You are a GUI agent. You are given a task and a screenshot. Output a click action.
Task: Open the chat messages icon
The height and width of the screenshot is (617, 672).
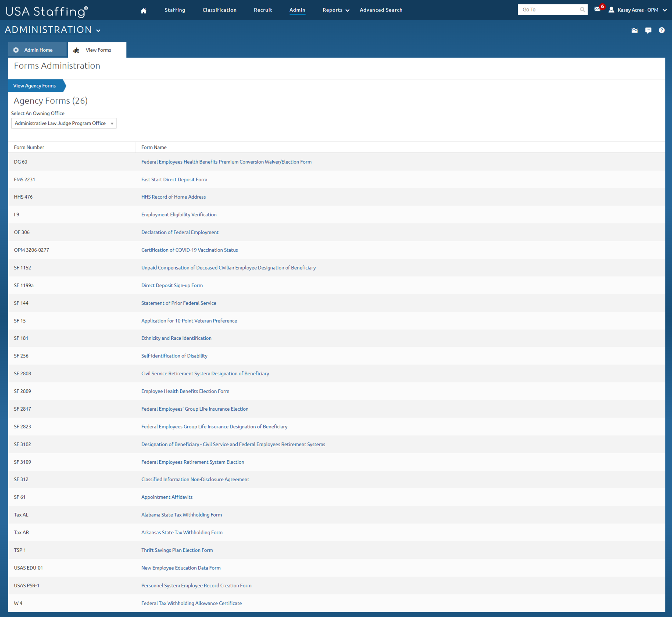click(648, 30)
